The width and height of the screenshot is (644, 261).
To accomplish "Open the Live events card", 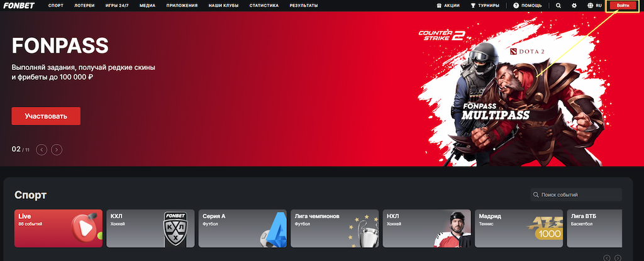I will [58, 228].
